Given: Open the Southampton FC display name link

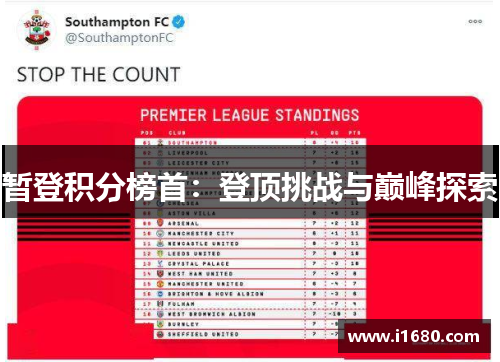Looking at the screenshot, I should coord(117,22).
